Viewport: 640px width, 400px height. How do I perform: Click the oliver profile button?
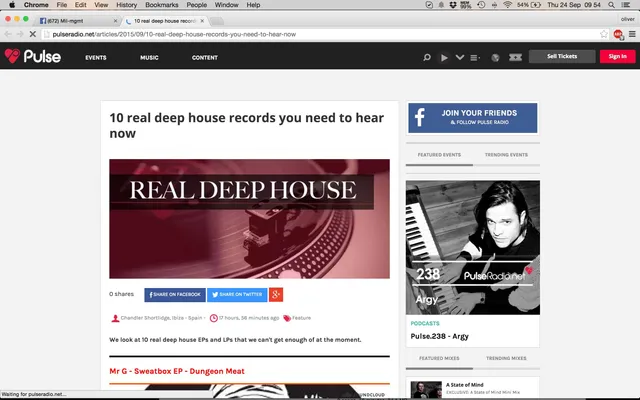point(627,19)
